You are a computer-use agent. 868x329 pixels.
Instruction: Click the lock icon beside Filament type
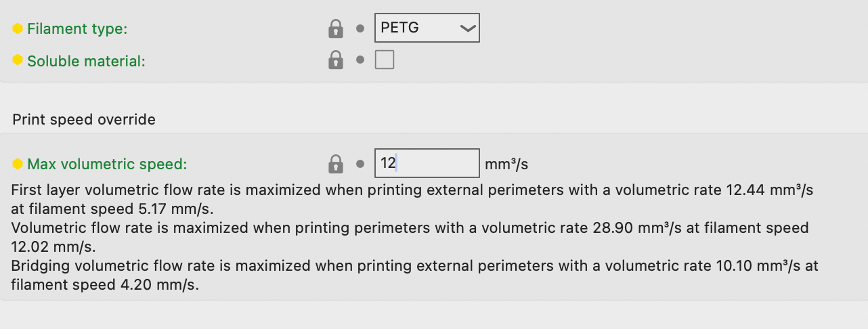coord(335,28)
